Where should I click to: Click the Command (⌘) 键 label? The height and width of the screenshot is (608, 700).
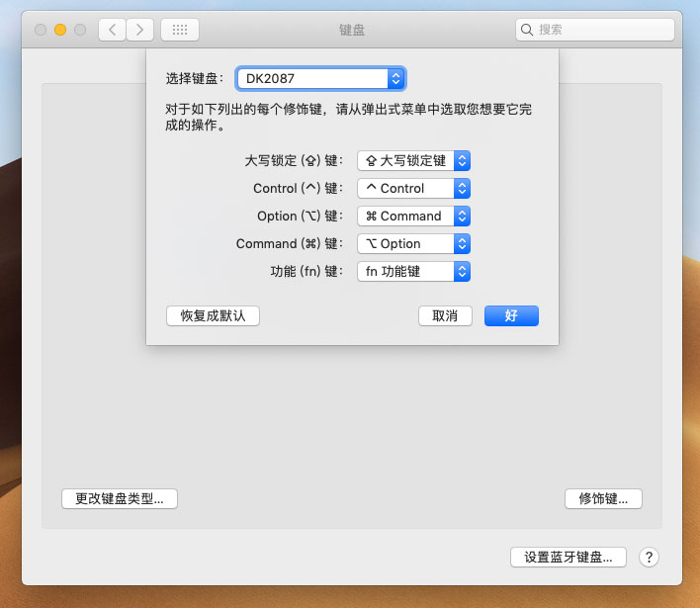290,244
